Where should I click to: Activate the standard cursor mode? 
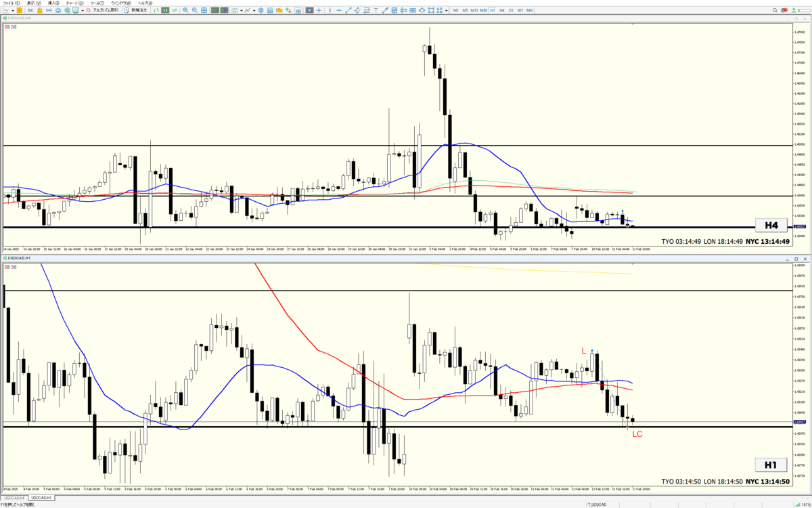click(309, 10)
